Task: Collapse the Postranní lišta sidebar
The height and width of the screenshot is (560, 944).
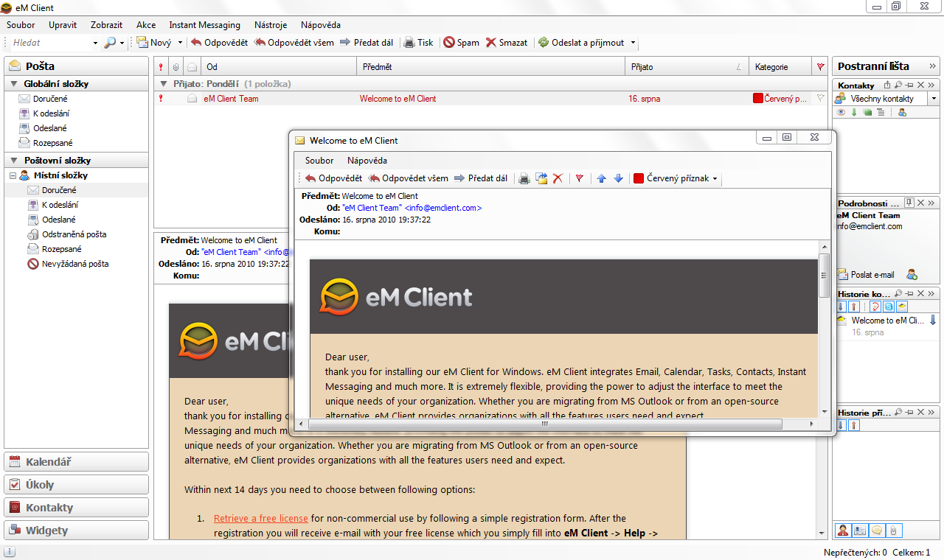Action: point(932,66)
